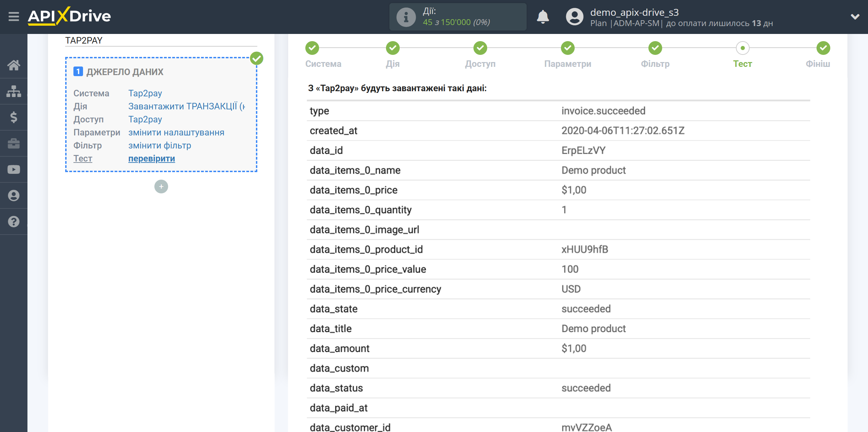Select the Тест step

(x=742, y=64)
